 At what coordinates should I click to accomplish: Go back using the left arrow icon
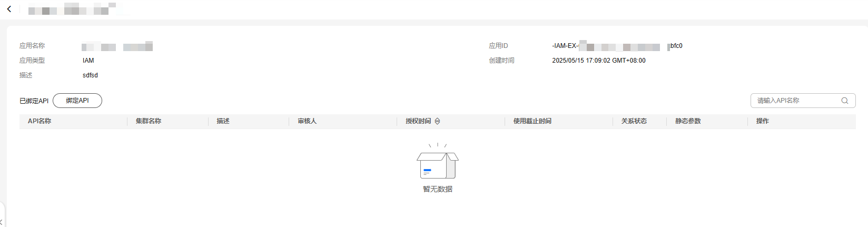(x=9, y=9)
